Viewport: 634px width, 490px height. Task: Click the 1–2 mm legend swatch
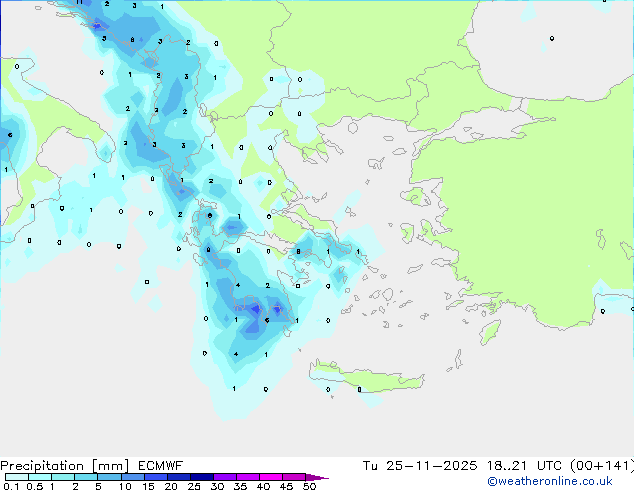pos(63,477)
